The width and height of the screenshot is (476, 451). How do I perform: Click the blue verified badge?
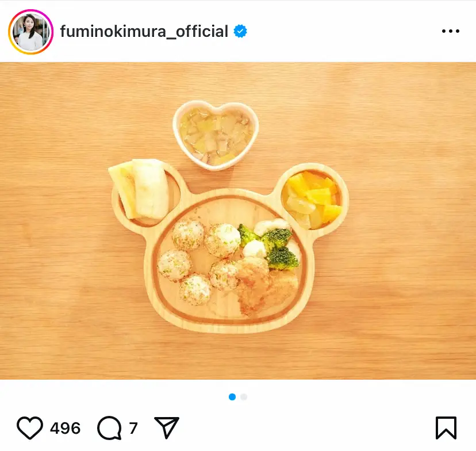coord(240,32)
